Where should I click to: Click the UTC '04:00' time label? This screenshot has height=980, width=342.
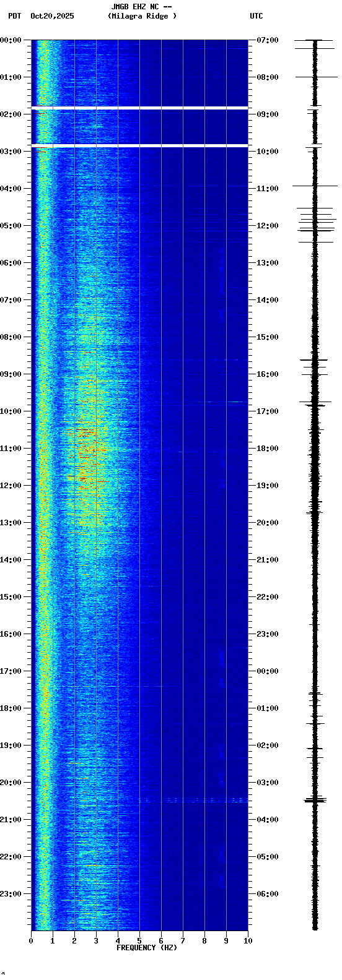pyautogui.click(x=268, y=820)
